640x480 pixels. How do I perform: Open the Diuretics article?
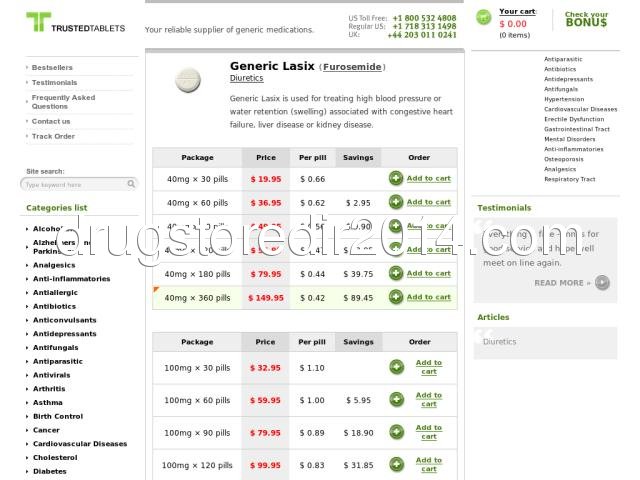click(x=500, y=342)
